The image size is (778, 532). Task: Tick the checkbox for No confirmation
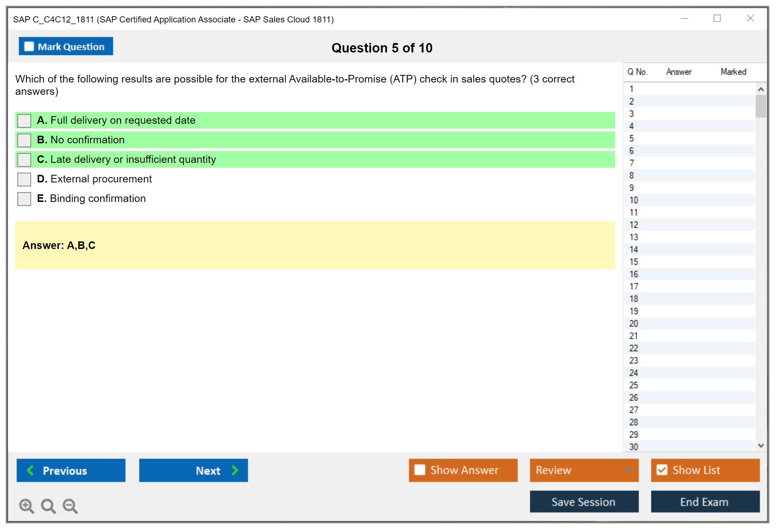[x=24, y=140]
